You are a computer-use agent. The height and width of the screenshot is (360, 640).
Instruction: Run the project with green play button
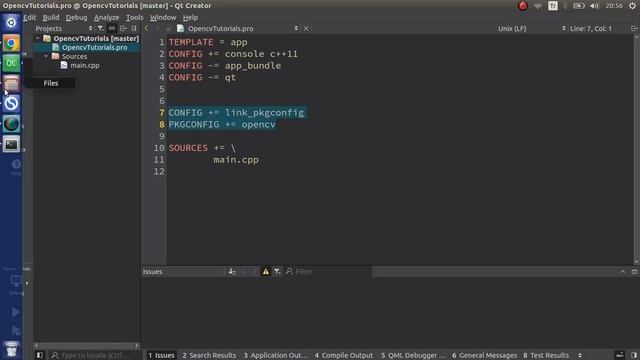[x=16, y=312]
